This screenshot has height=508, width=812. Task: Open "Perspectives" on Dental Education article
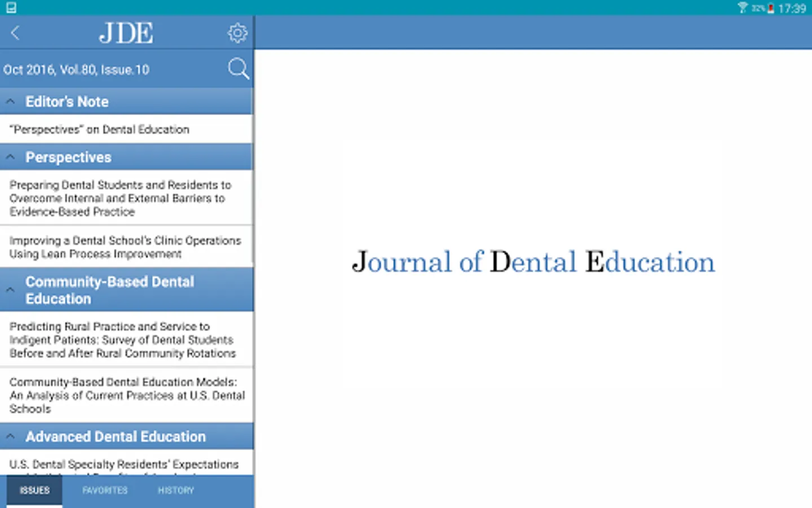coord(127,129)
